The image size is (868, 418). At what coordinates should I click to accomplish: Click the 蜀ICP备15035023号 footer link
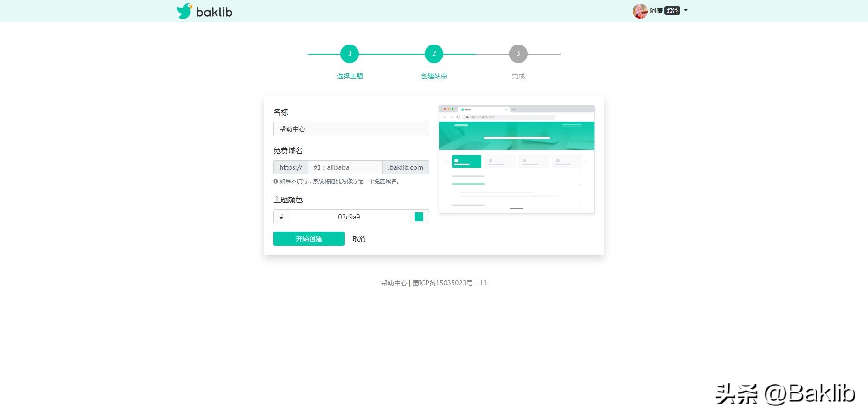click(444, 283)
